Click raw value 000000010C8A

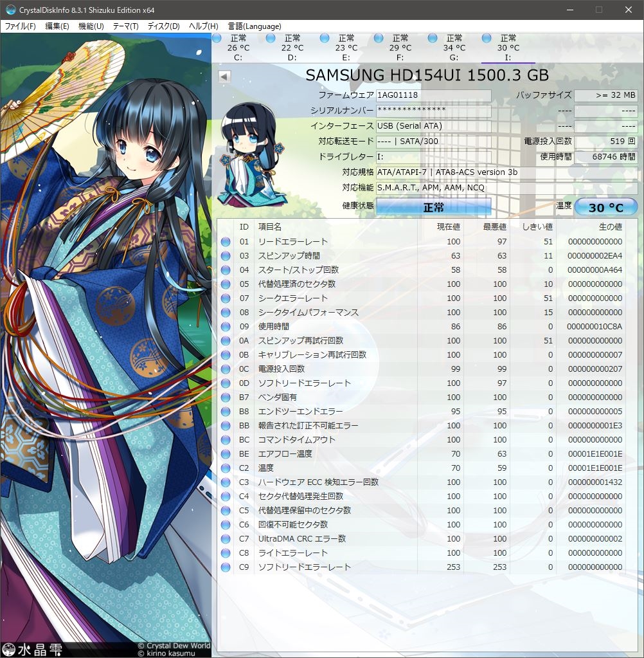(x=594, y=327)
